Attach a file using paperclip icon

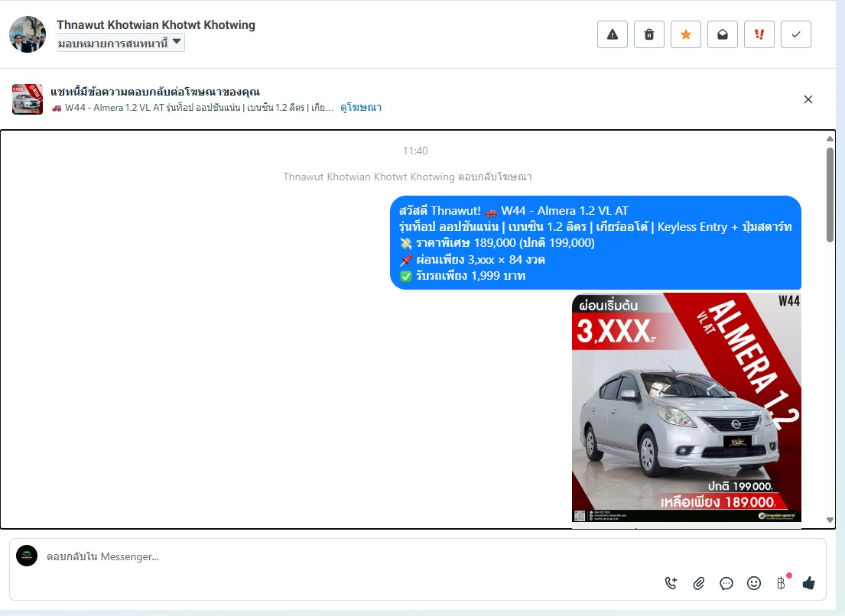(x=698, y=583)
